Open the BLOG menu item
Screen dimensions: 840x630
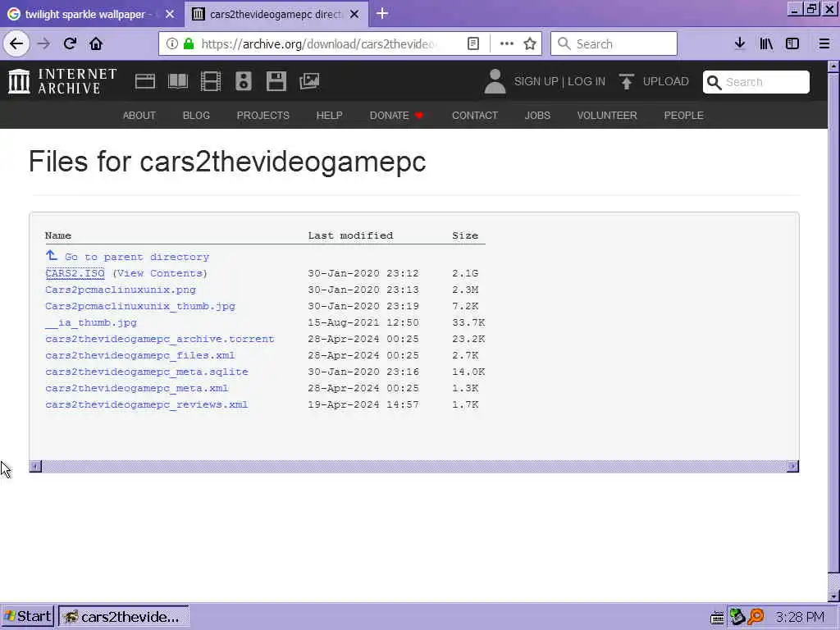point(196,115)
